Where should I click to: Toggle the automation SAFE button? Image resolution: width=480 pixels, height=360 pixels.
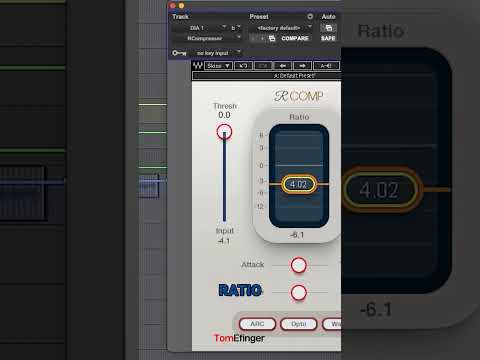click(x=328, y=38)
